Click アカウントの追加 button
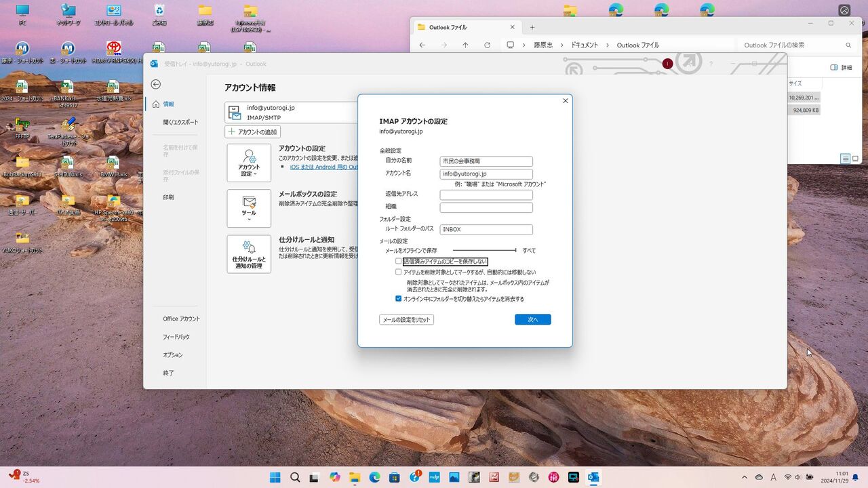 (x=253, y=131)
